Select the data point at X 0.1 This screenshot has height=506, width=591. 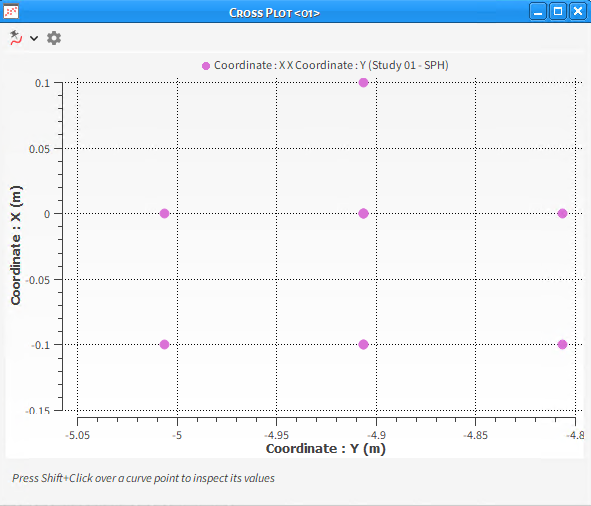click(x=363, y=82)
